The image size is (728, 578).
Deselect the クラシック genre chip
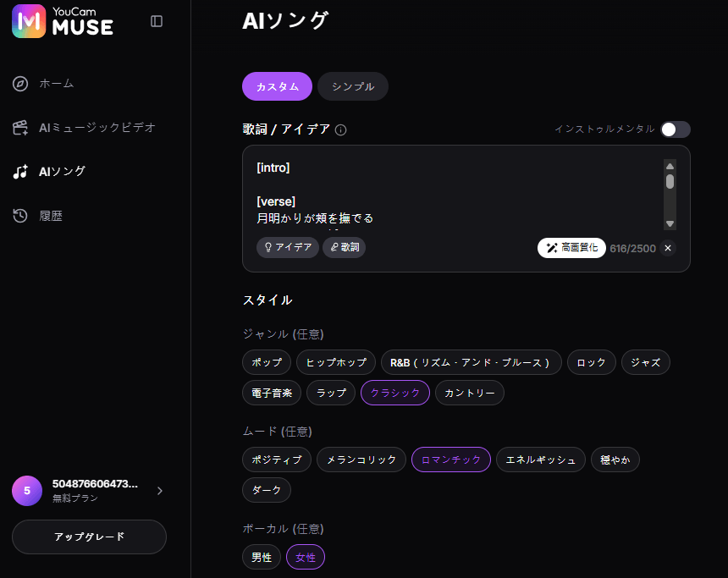[x=395, y=393]
